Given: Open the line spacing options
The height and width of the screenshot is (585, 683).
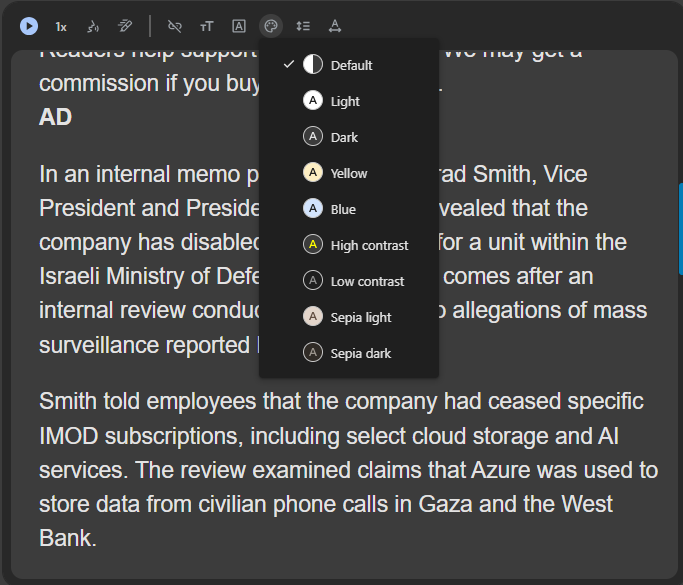Looking at the screenshot, I should point(303,26).
